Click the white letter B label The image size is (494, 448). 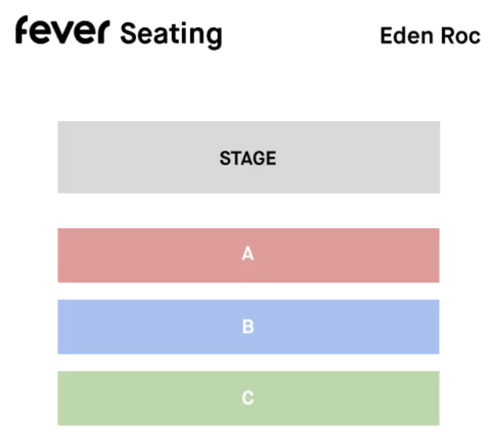tap(248, 327)
